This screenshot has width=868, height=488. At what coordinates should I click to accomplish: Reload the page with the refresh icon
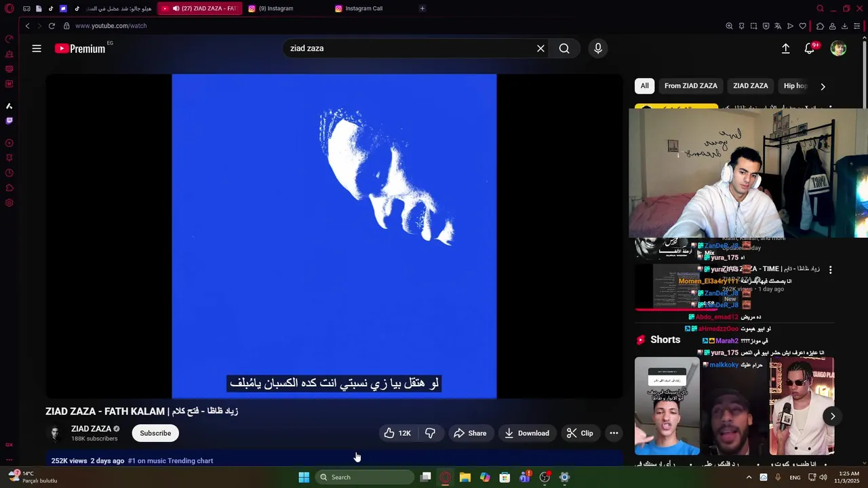click(x=52, y=26)
